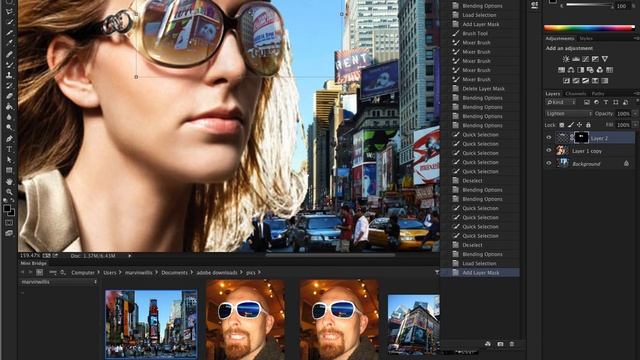The image size is (640, 360).
Task: Add a Hue/Saturation adjustment
Action: click(562, 70)
